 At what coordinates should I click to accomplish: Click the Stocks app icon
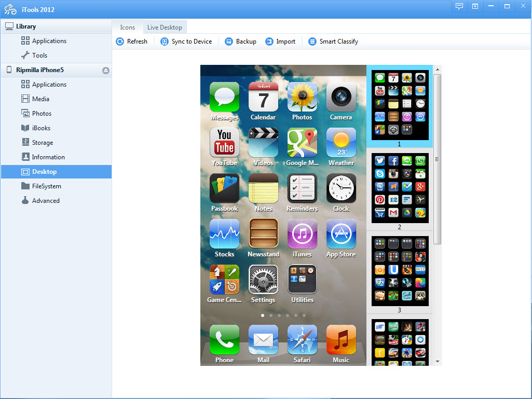(x=224, y=234)
